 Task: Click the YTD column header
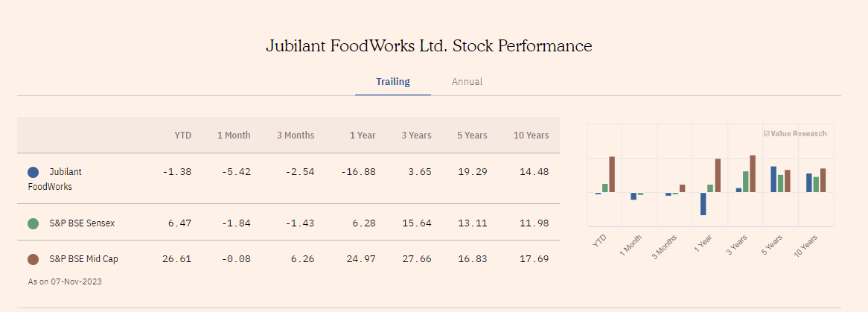[182, 136]
